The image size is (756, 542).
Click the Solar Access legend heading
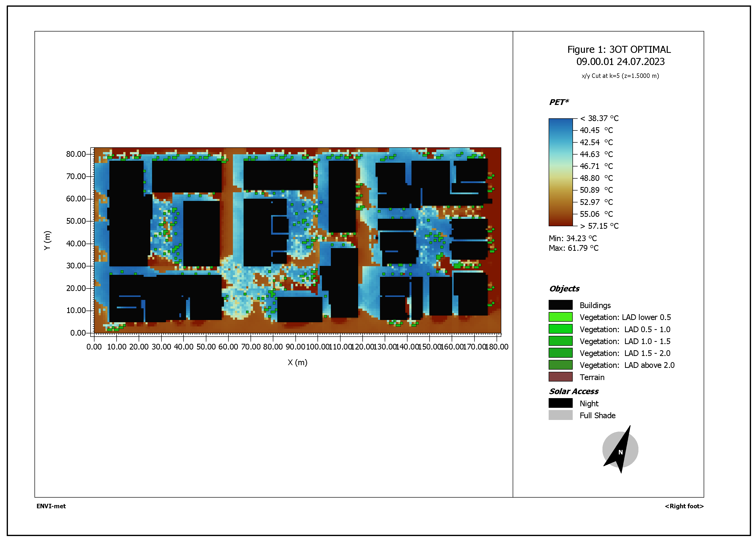tap(574, 391)
